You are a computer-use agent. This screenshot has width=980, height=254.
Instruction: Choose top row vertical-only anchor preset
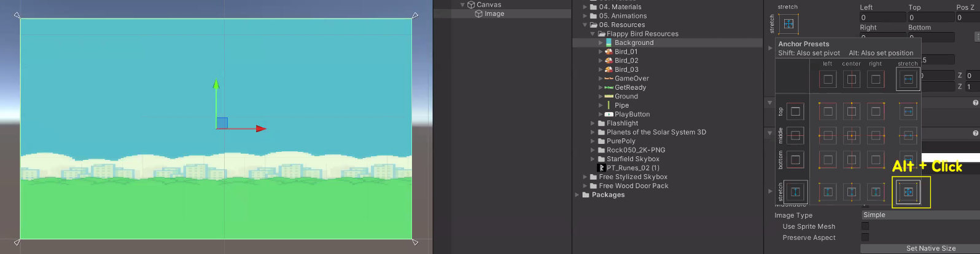[x=795, y=111]
